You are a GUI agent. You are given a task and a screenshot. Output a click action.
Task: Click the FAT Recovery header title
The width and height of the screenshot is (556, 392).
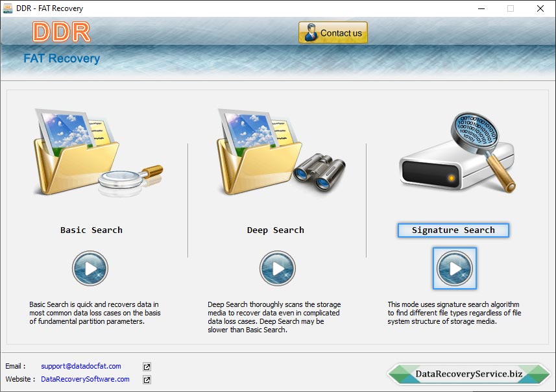[62, 58]
